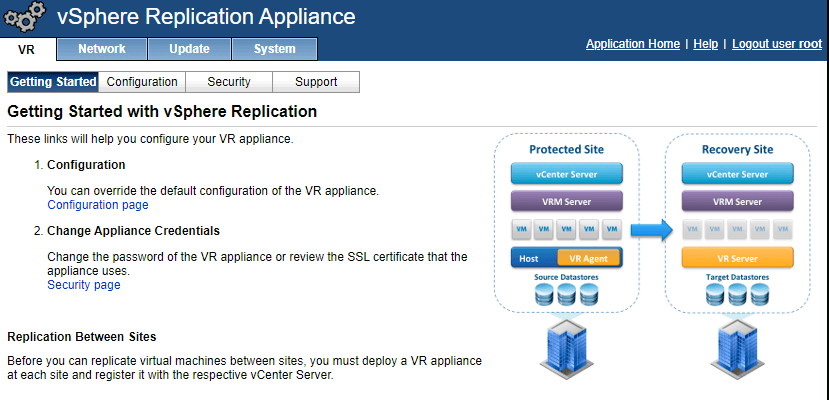Click the Recovery Site building icon
829x400 pixels.
coord(738,347)
